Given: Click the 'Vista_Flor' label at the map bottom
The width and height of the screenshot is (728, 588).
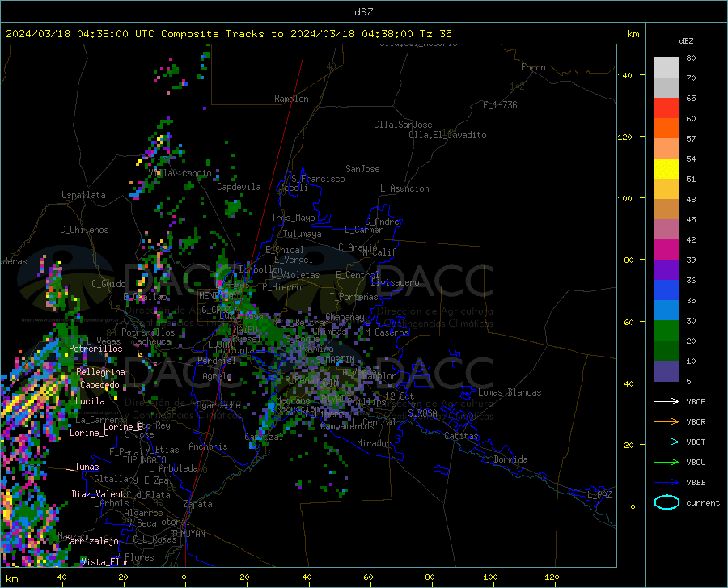Looking at the screenshot, I should coord(105,562).
